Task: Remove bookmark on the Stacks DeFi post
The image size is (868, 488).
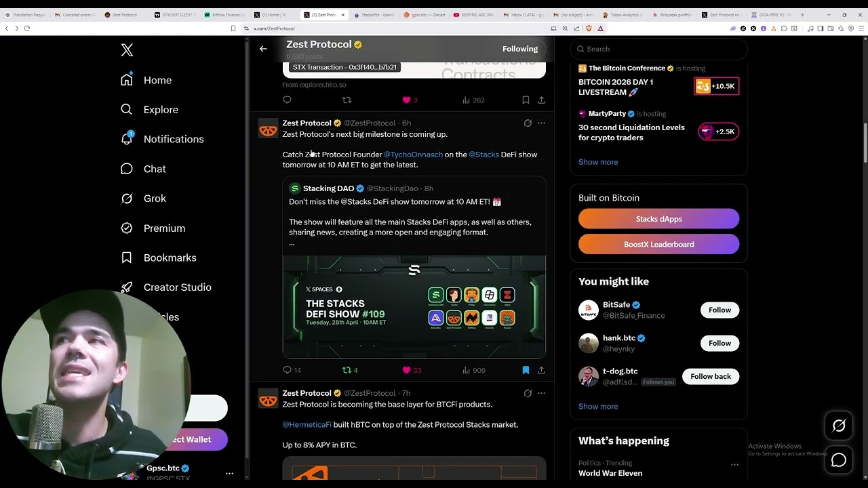Action: tap(526, 370)
